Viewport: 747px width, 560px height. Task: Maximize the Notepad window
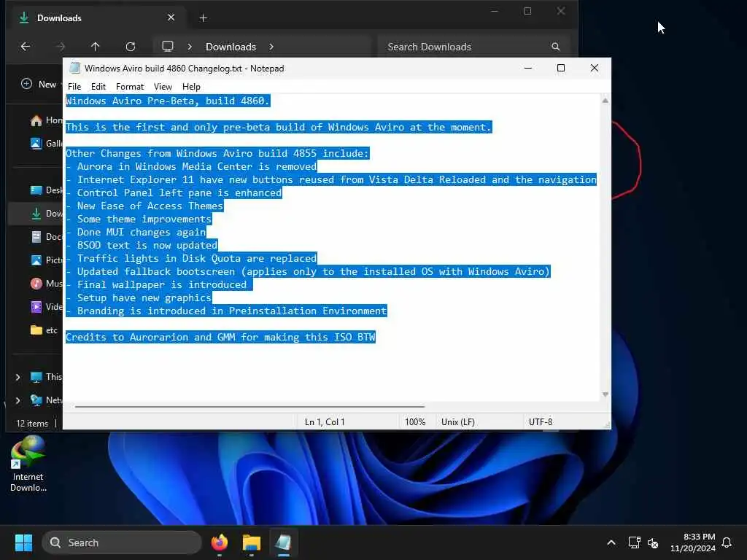pyautogui.click(x=561, y=68)
